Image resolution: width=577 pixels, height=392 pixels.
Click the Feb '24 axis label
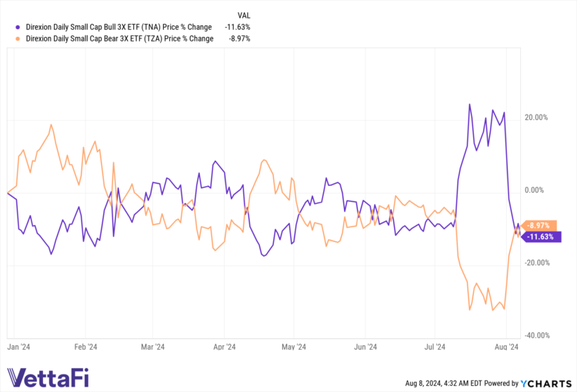tap(85, 347)
